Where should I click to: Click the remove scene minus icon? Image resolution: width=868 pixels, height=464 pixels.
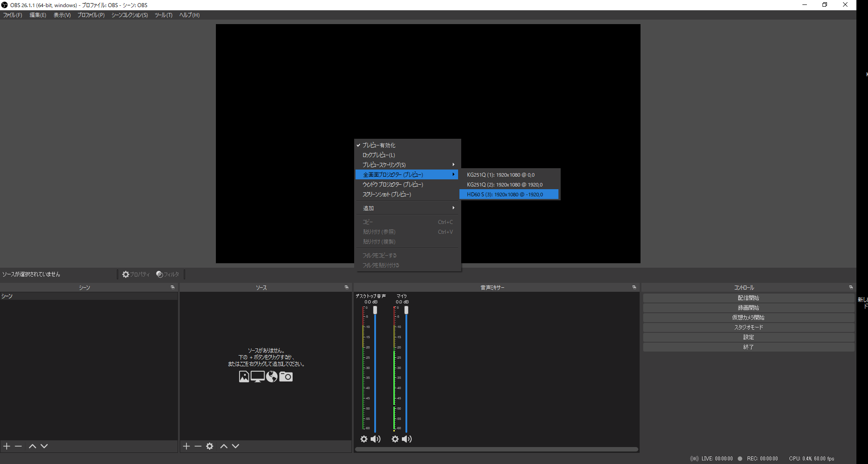18,446
